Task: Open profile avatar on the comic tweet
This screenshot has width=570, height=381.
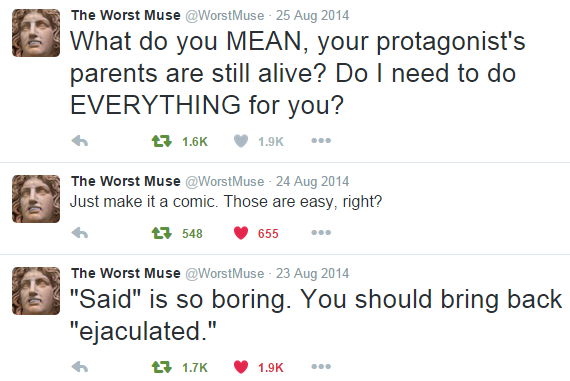Action: (36, 198)
